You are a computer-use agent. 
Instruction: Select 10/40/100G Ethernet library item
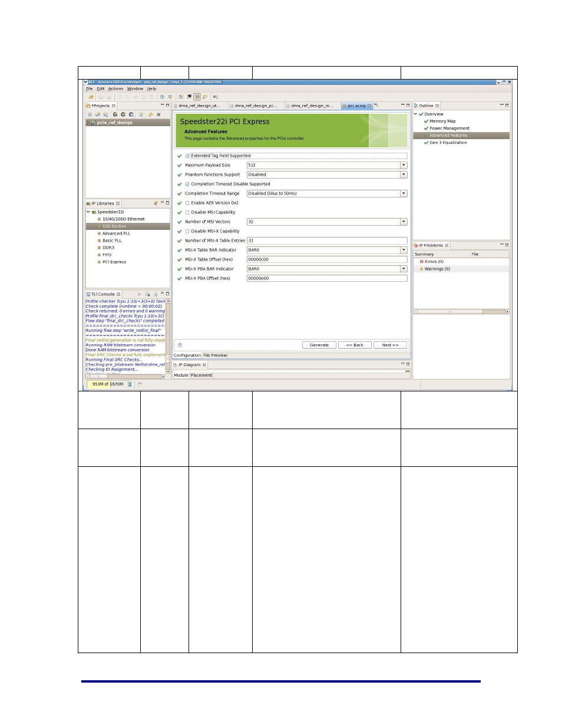(x=124, y=219)
